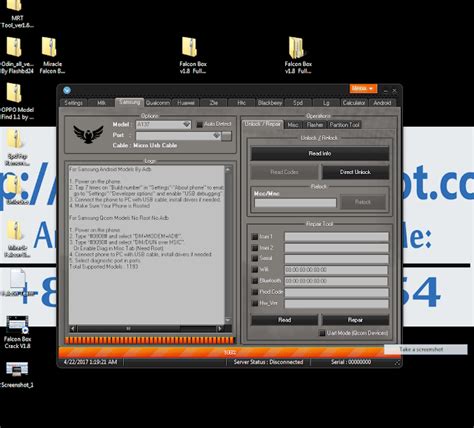Click the log panel scroll-up arrow
The image size is (474, 428).
coord(228,170)
